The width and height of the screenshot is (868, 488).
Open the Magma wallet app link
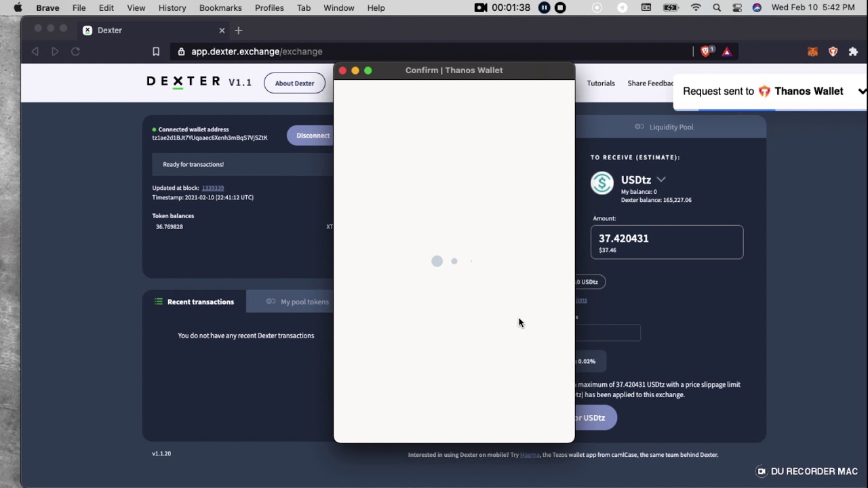pyautogui.click(x=530, y=455)
